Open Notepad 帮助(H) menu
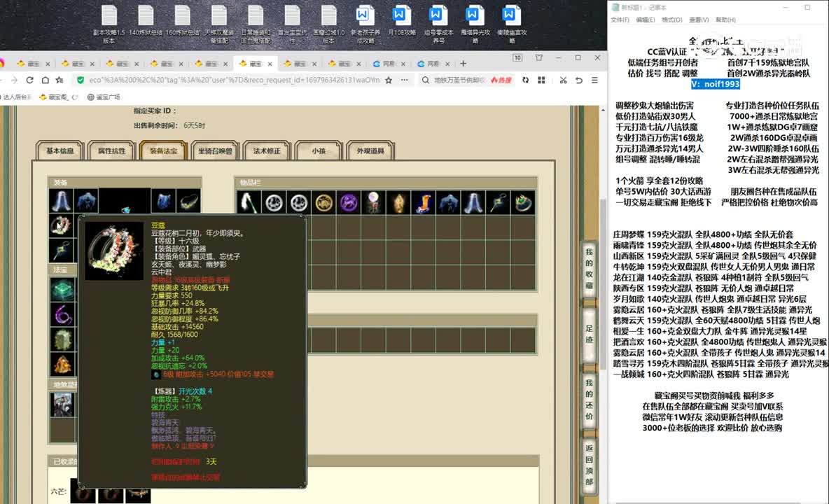 (725, 20)
